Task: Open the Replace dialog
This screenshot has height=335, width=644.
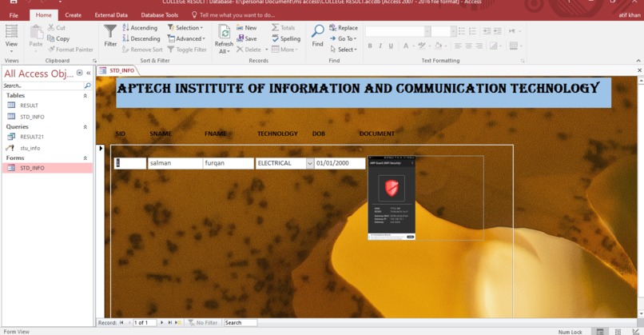Action: click(x=344, y=27)
